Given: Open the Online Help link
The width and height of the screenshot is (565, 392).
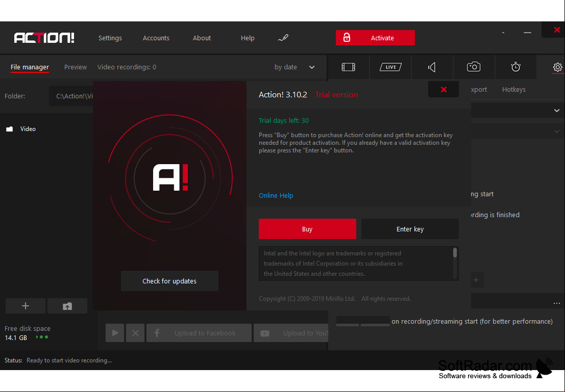Looking at the screenshot, I should pyautogui.click(x=276, y=195).
